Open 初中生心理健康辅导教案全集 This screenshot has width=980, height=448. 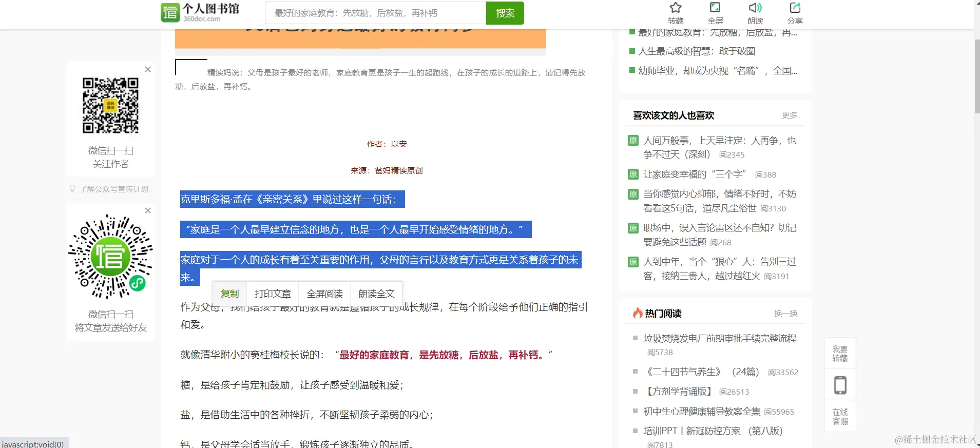pos(702,411)
